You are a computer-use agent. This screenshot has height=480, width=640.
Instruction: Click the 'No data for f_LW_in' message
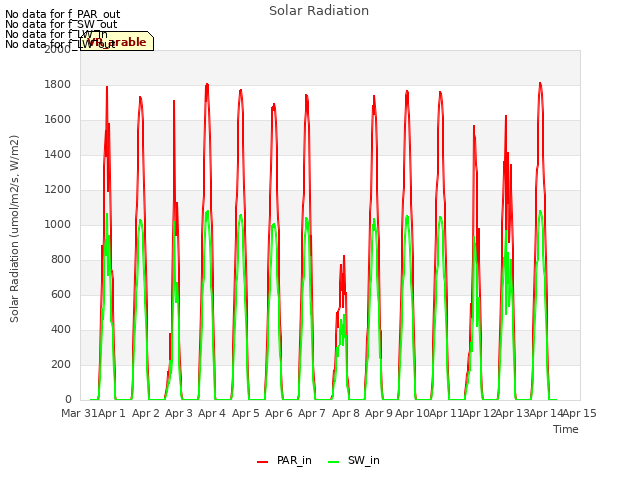[x=56, y=34]
